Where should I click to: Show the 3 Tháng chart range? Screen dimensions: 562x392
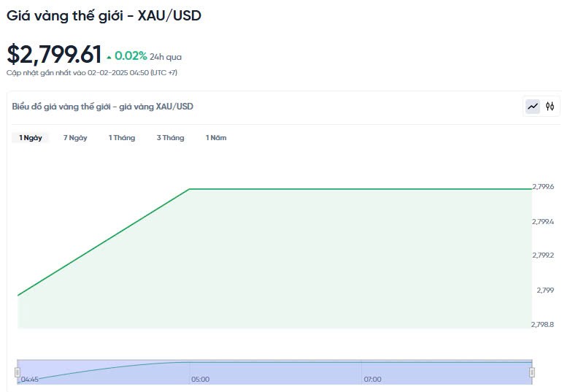170,138
